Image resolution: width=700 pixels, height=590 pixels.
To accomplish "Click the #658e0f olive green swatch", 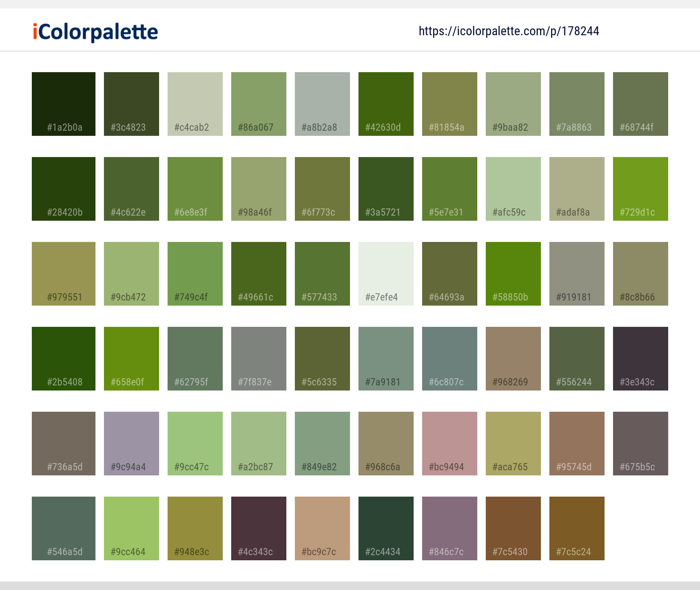I will click(131, 358).
